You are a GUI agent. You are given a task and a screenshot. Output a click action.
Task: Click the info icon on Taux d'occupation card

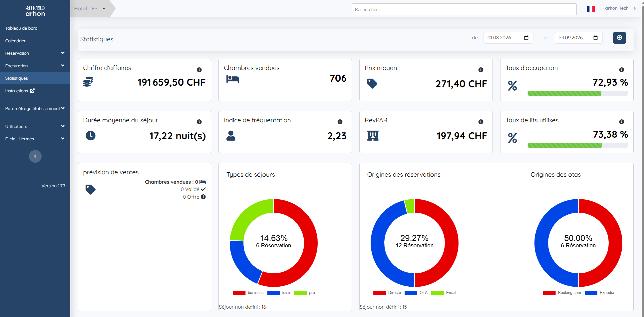click(622, 70)
